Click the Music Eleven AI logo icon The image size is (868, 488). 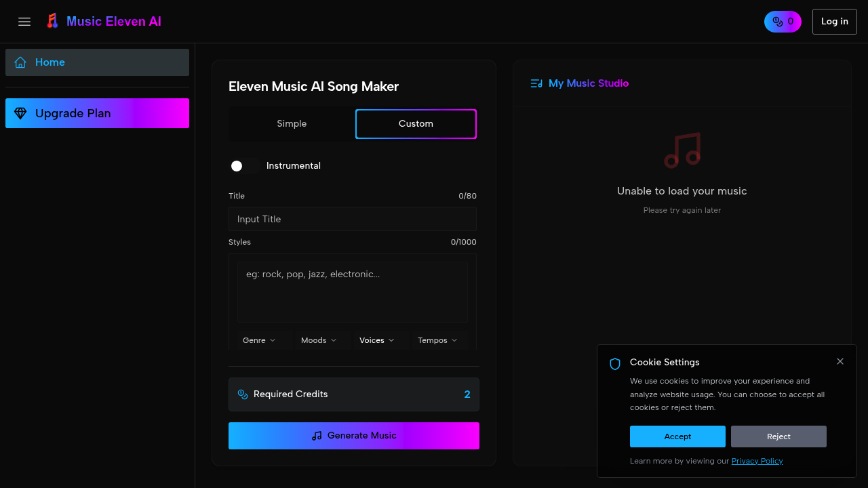pyautogui.click(x=52, y=21)
